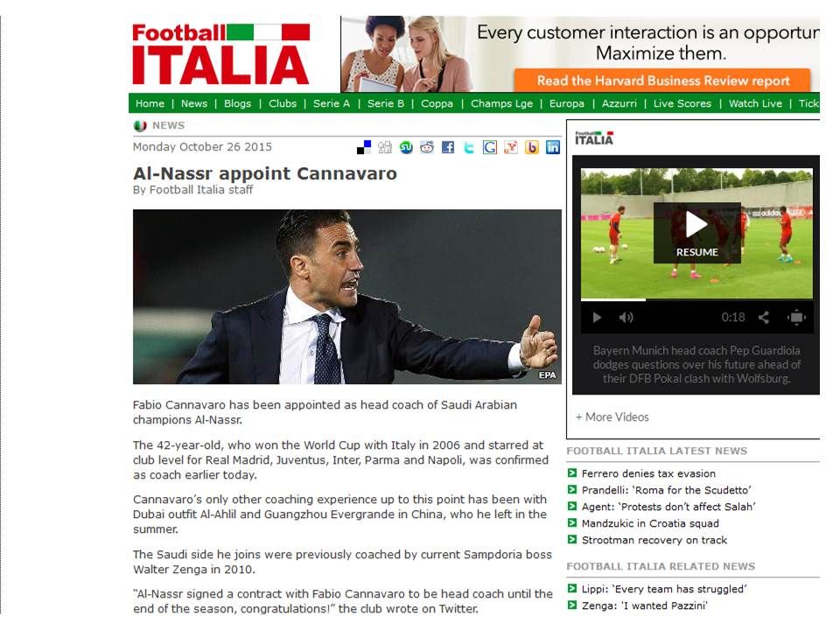
Task: Click the video player's play button
Action: (597, 318)
